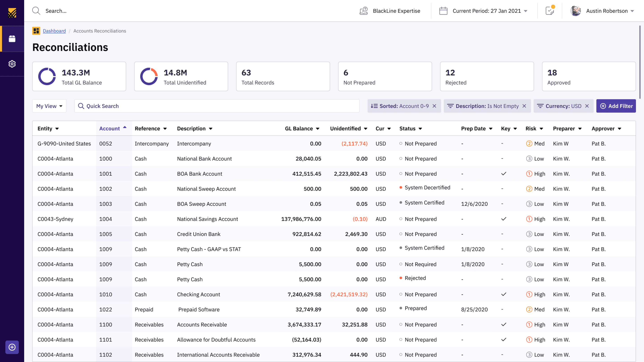
Task: Open the briefcase sidebar icon
Action: click(12, 39)
